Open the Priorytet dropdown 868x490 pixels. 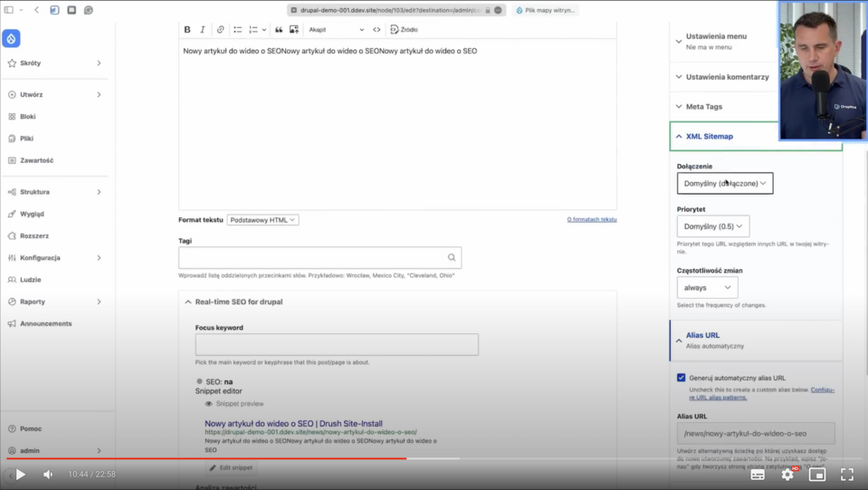pos(713,226)
